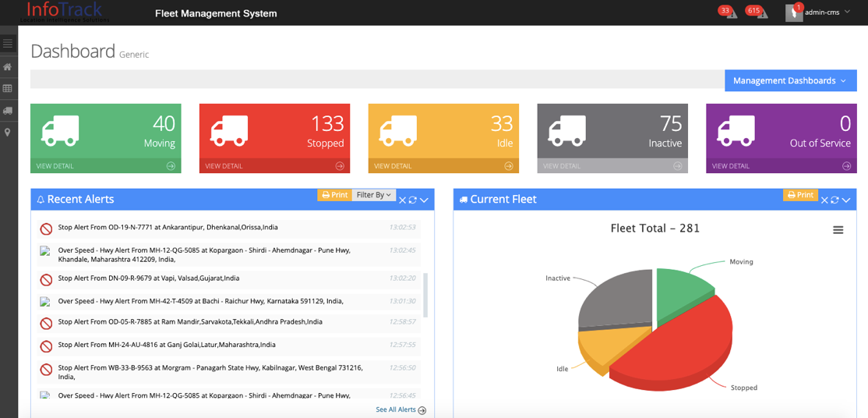Click InfoTrack logo in header
The height and width of the screenshot is (418, 868).
[64, 11]
